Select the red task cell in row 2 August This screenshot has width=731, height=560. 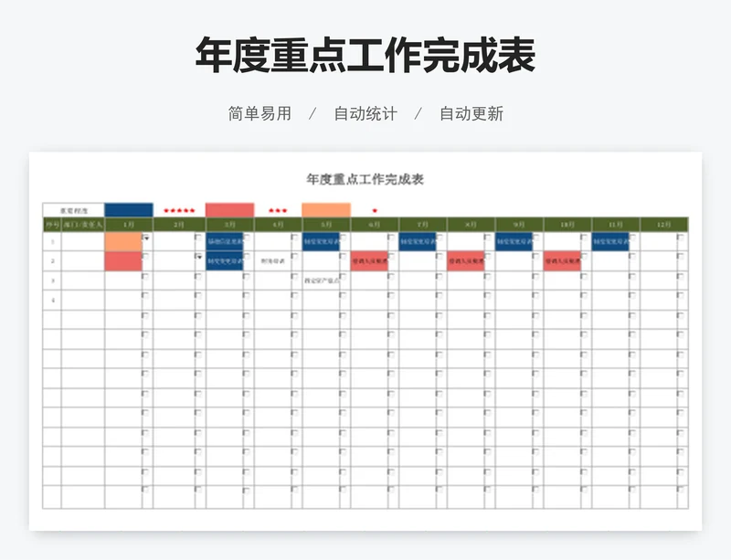(x=466, y=261)
